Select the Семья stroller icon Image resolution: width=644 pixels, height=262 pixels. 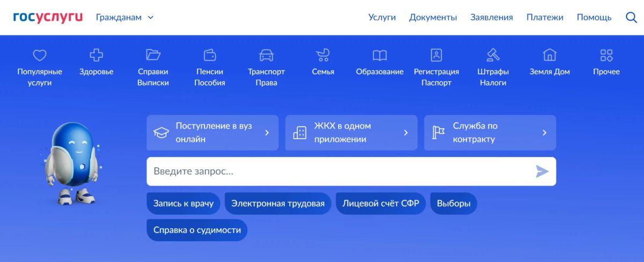click(x=323, y=55)
